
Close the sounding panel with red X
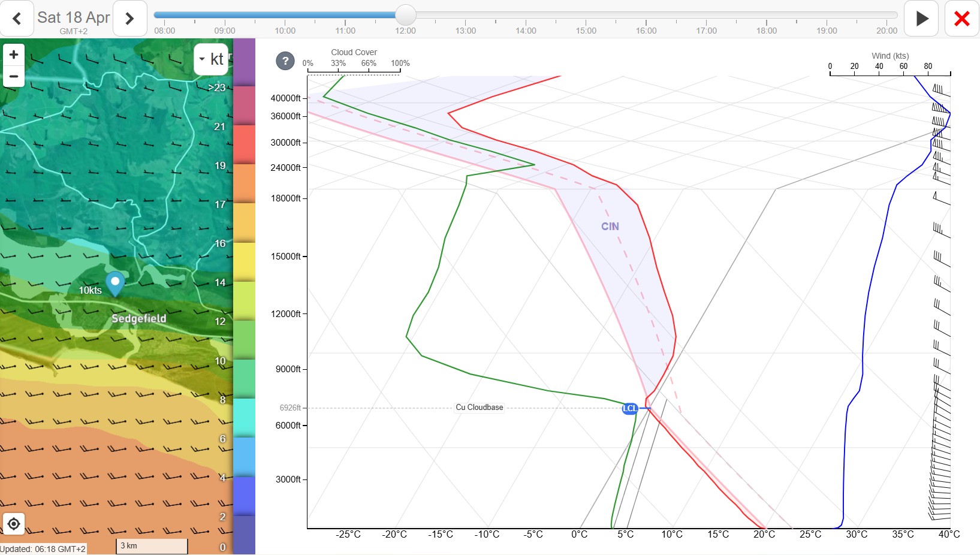pyautogui.click(x=961, y=19)
